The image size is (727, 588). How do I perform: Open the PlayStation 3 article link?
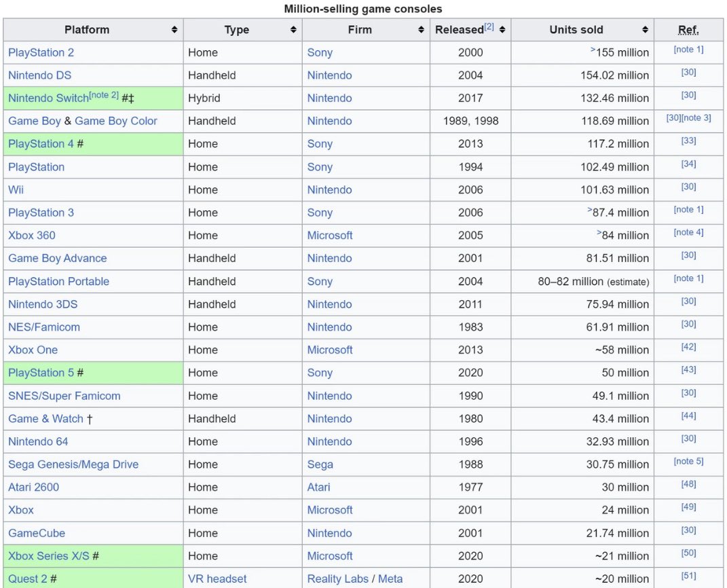41,213
